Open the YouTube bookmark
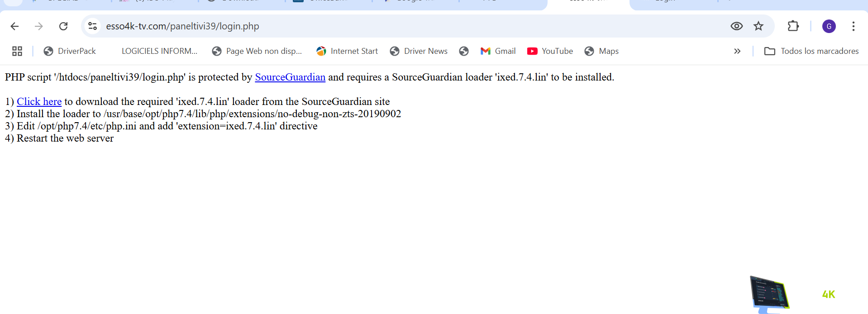Viewport: 868px width, 314px height. [x=550, y=51]
